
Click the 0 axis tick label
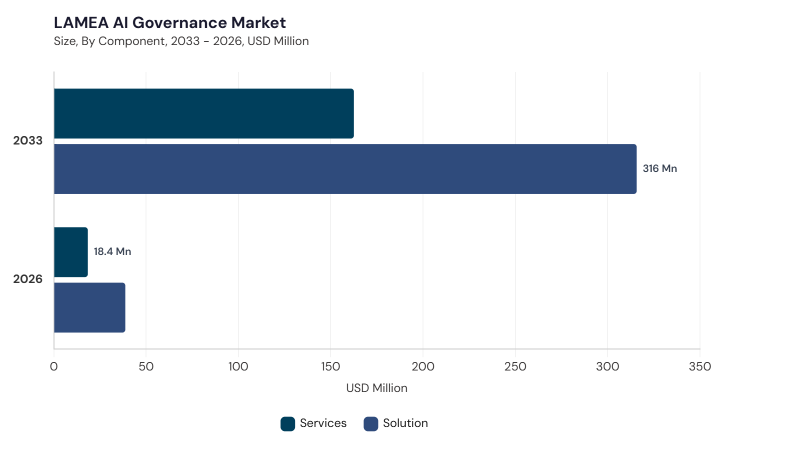(54, 366)
